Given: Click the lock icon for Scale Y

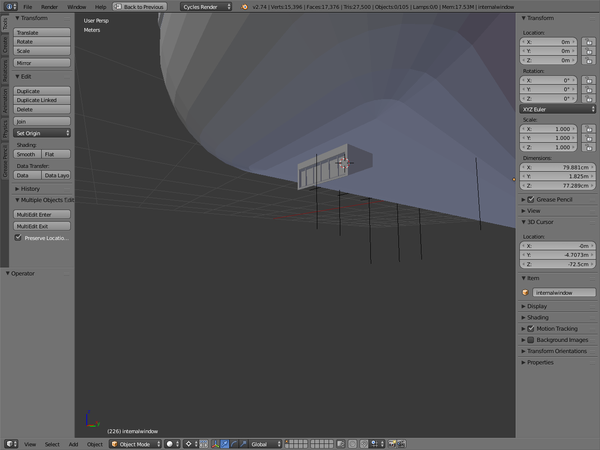Looking at the screenshot, I should click(x=590, y=139).
